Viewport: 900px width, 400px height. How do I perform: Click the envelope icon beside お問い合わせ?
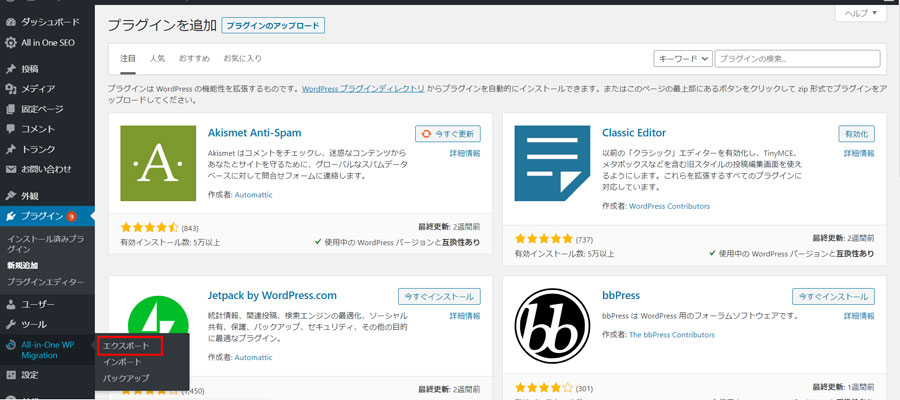[x=10, y=169]
